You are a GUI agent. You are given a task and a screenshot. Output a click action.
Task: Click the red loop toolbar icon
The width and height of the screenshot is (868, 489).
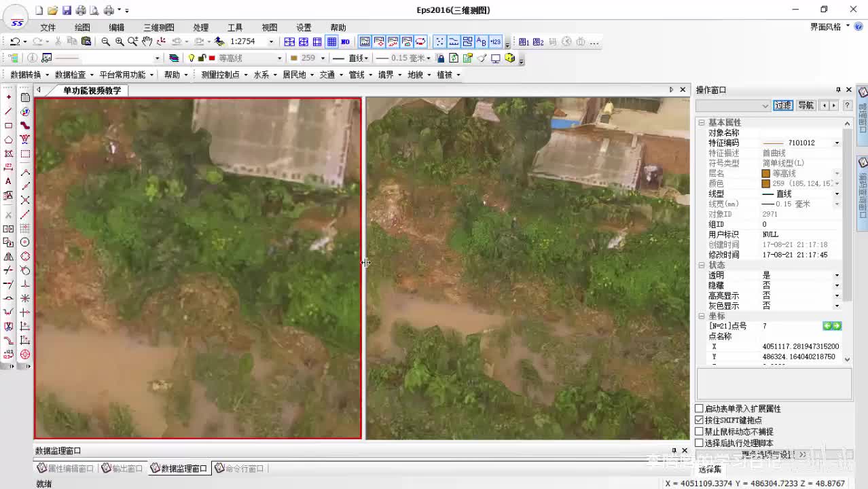pyautogui.click(x=420, y=41)
